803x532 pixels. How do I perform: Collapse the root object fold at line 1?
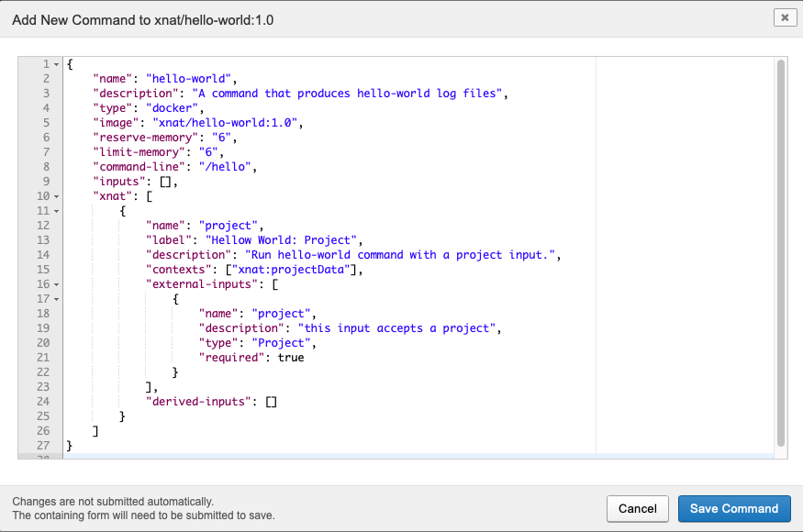(x=57, y=64)
